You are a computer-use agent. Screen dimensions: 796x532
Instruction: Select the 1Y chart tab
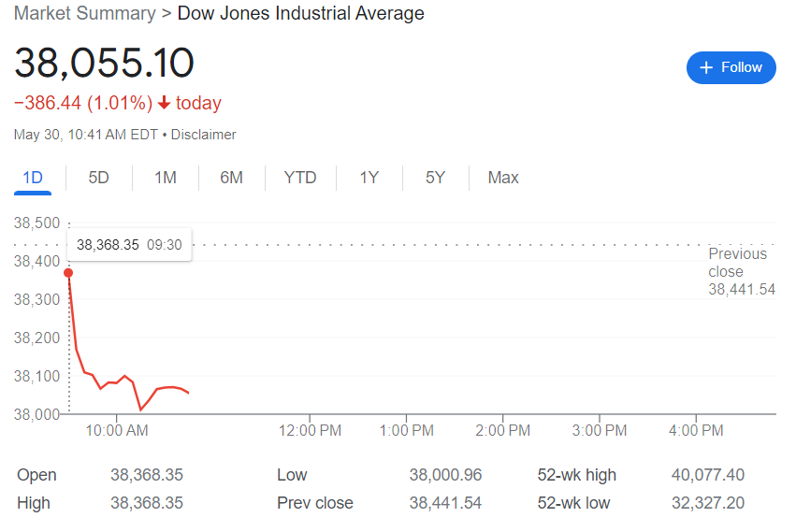coord(369,178)
